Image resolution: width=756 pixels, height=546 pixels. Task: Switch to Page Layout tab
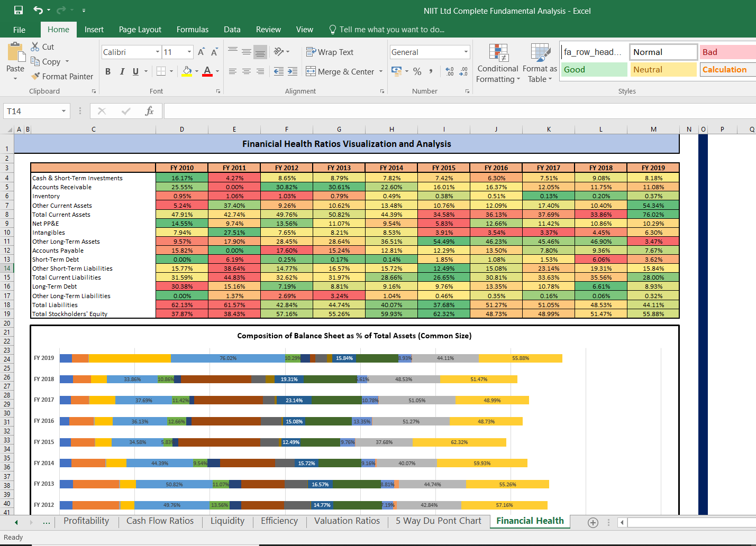[140, 30]
